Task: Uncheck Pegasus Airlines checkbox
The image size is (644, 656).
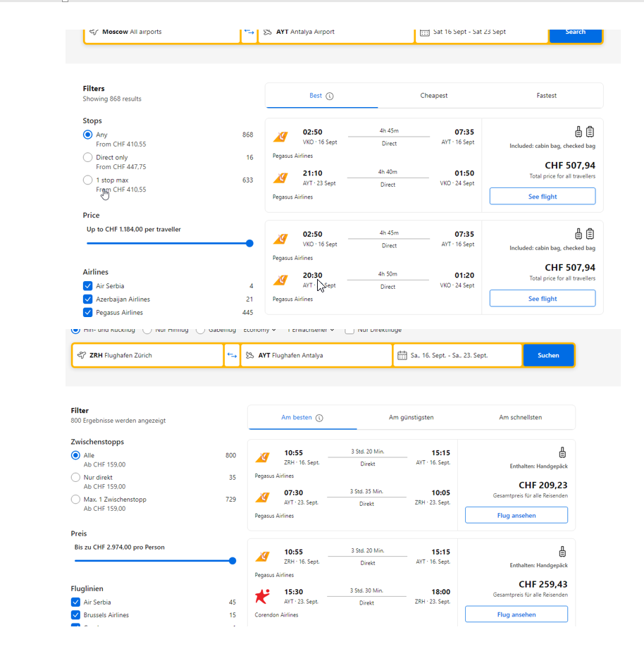Action: (87, 313)
